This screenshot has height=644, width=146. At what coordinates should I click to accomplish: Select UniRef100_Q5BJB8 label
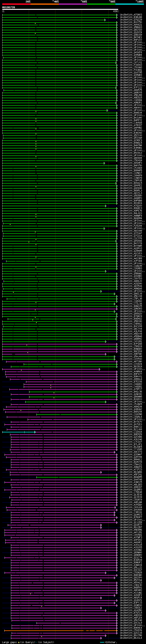click(131, 95)
